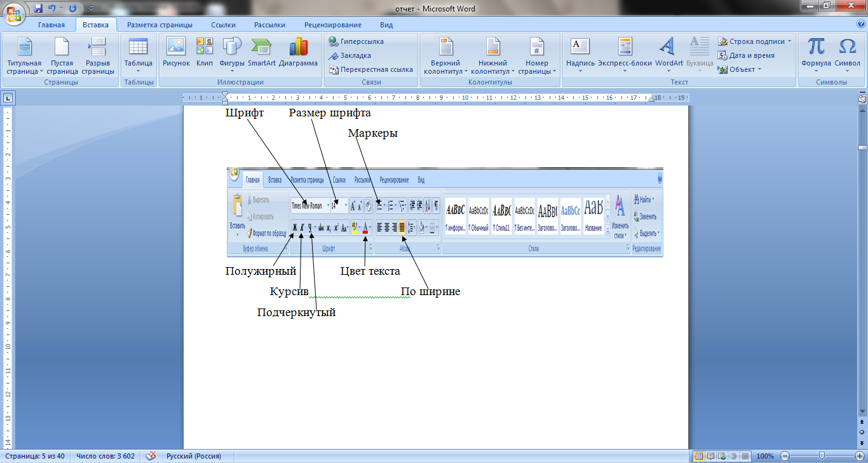Customize the Quick Access Toolbar

coord(91,9)
